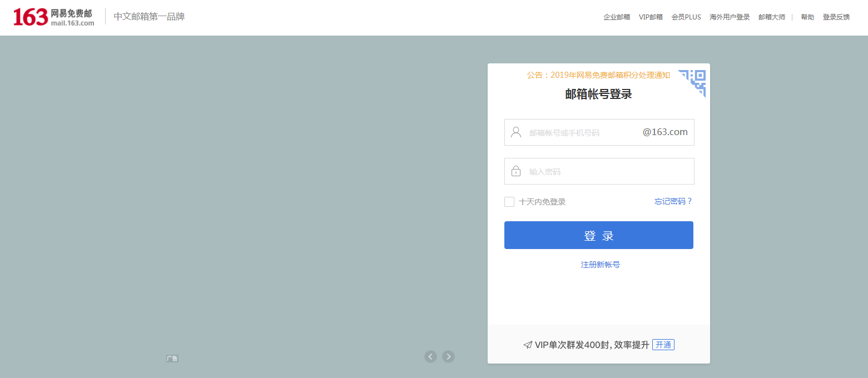Viewport: 868px width, 378px height.
Task: Click the padlock icon in password field
Action: point(516,171)
